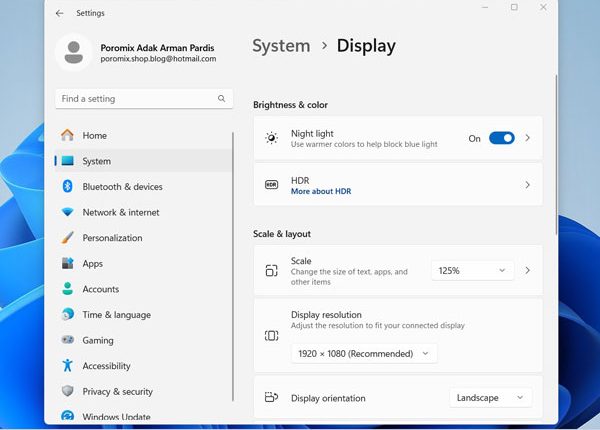
Task: Open the Landscape orientation dropdown
Action: click(x=490, y=398)
